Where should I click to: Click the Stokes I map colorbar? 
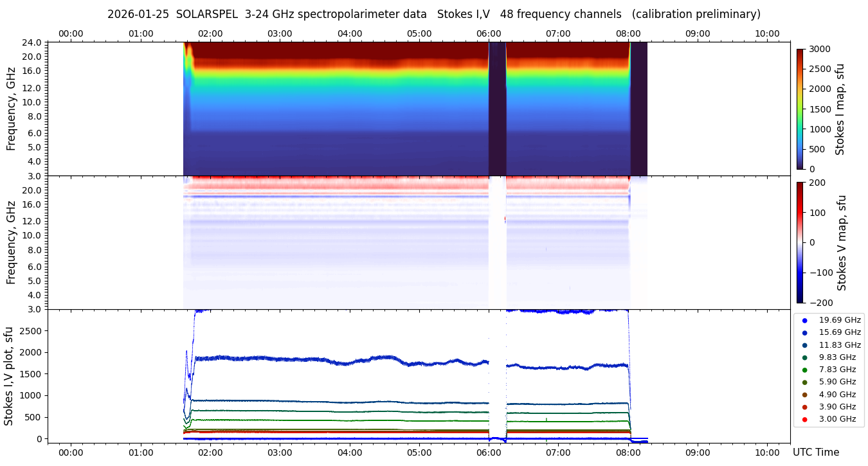point(800,109)
